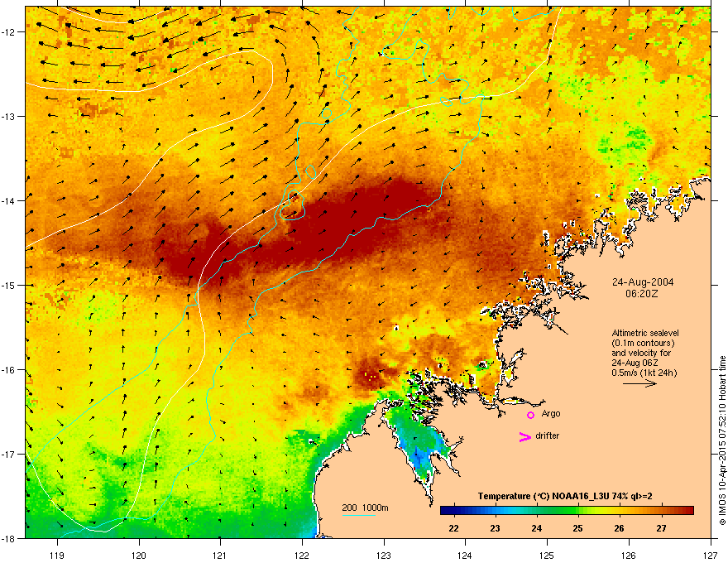This screenshot has width=728, height=563.
Task: Click the color bar value 25
Action: (x=578, y=528)
